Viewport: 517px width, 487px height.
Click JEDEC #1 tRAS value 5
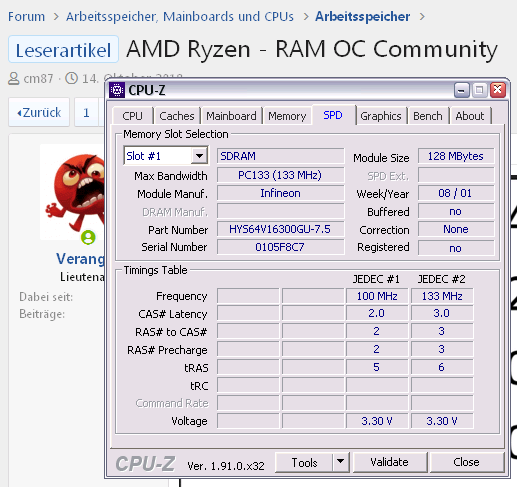pos(377,367)
